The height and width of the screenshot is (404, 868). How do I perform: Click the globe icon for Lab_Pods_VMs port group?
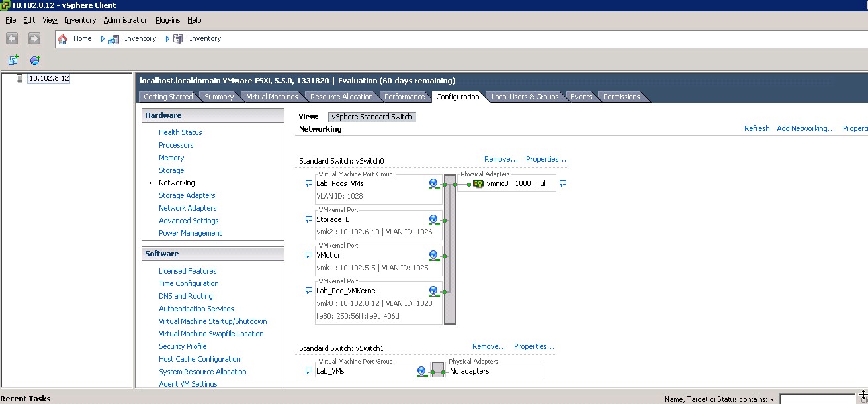[433, 184]
